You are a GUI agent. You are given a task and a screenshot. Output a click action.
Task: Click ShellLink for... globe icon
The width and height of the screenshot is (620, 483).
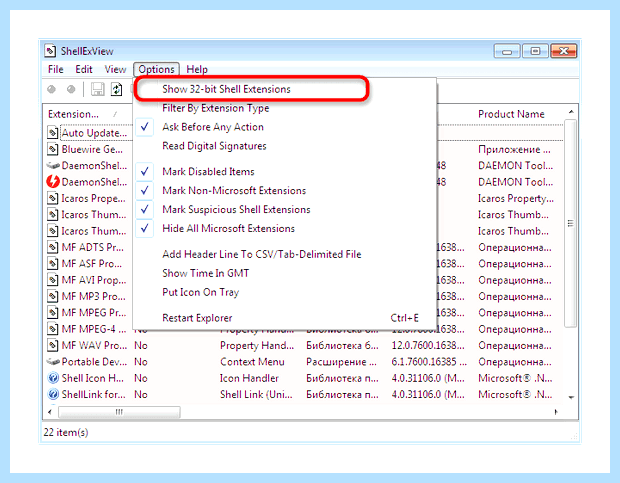pos(53,394)
